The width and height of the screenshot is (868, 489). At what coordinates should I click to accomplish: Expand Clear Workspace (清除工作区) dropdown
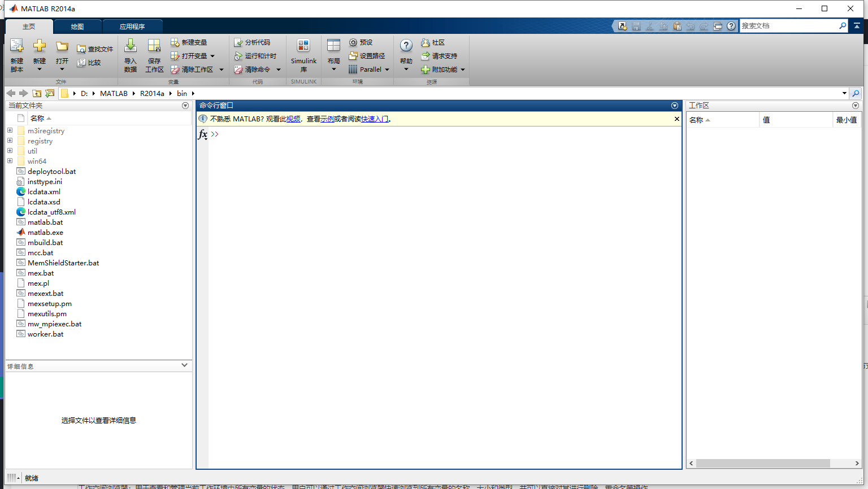[x=222, y=69]
